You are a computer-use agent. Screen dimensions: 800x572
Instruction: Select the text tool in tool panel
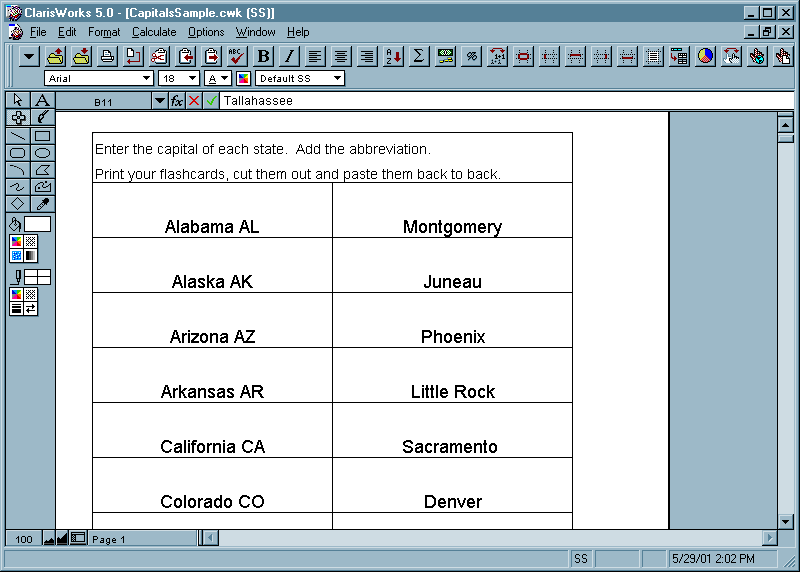point(42,101)
